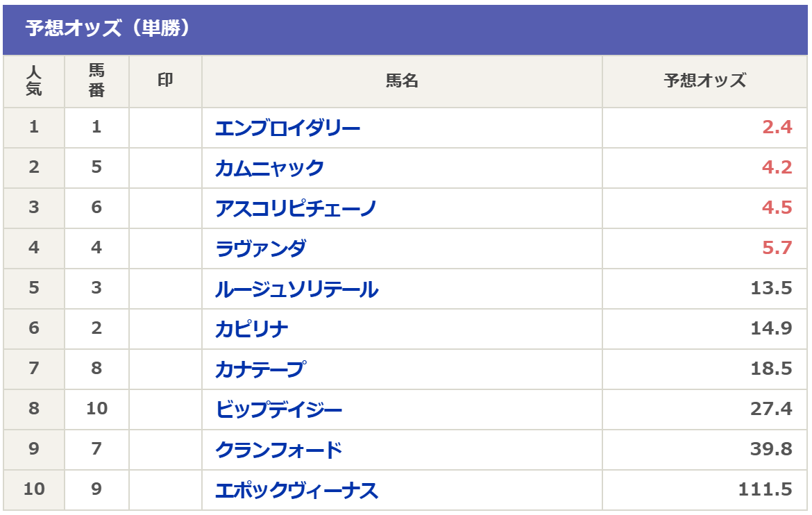812x515 pixels.
Task: Click the 印 column header
Action: [165, 81]
